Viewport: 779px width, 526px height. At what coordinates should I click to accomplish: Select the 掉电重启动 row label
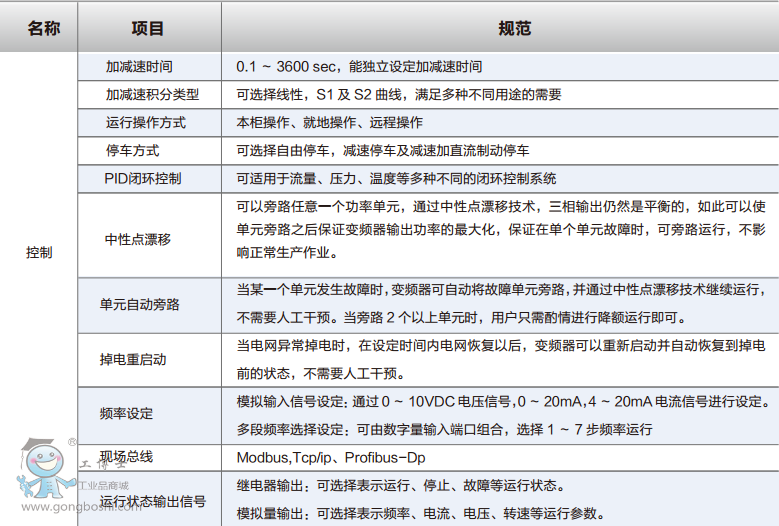coord(134,359)
